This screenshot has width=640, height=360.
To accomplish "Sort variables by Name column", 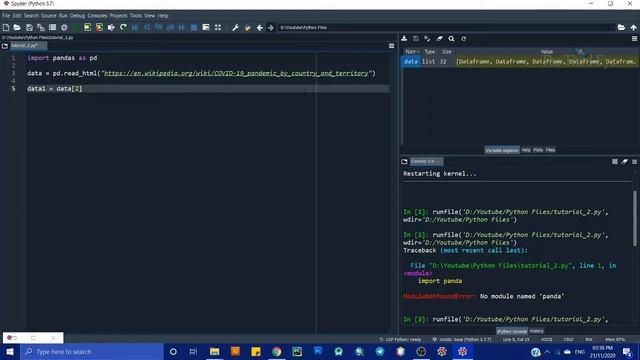I will [411, 52].
